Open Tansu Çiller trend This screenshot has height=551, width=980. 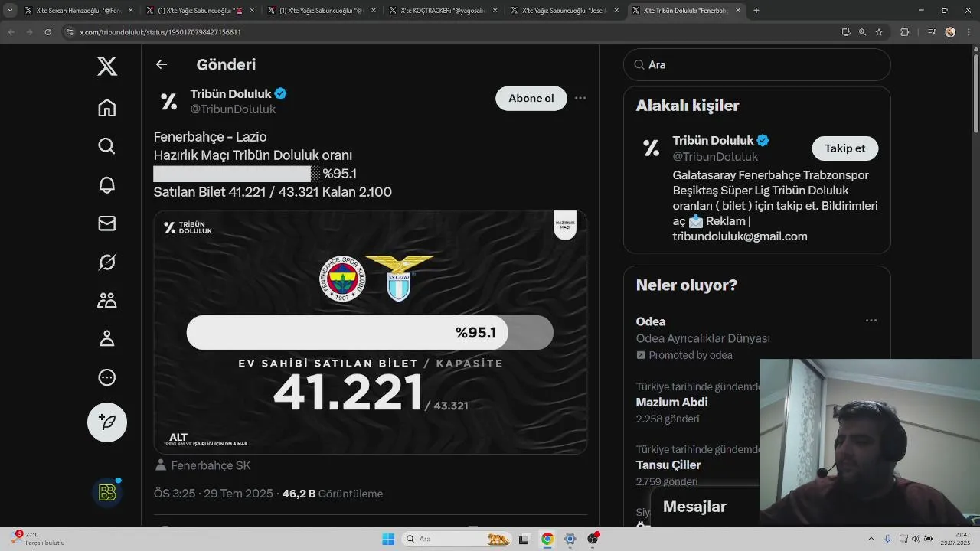click(x=668, y=465)
